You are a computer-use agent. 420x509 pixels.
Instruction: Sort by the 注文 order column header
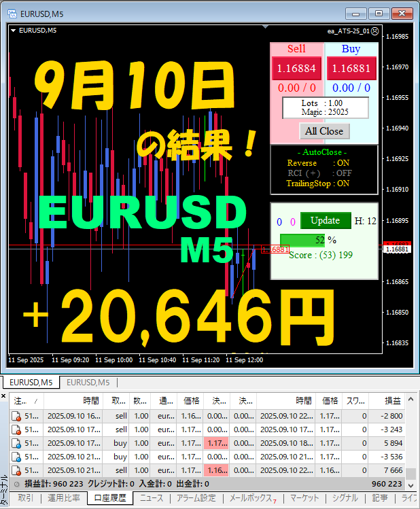coord(27,401)
